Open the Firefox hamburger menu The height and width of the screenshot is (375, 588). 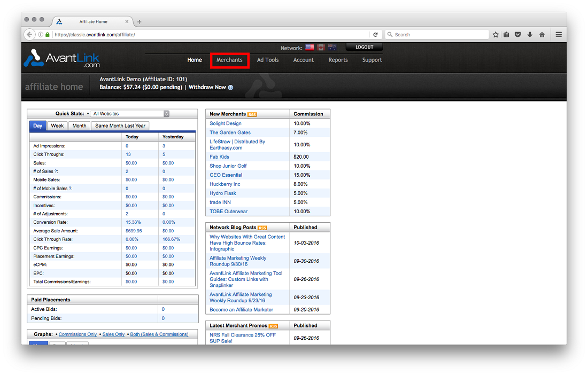pyautogui.click(x=559, y=35)
